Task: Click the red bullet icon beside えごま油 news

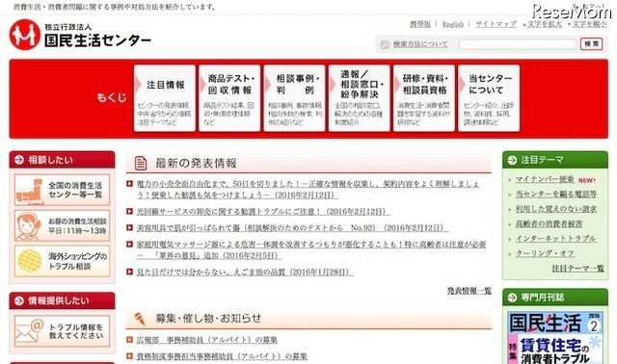Action: [x=129, y=272]
